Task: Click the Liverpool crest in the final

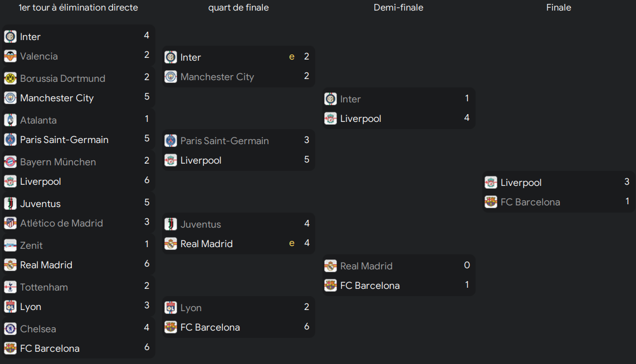Action: (491, 183)
